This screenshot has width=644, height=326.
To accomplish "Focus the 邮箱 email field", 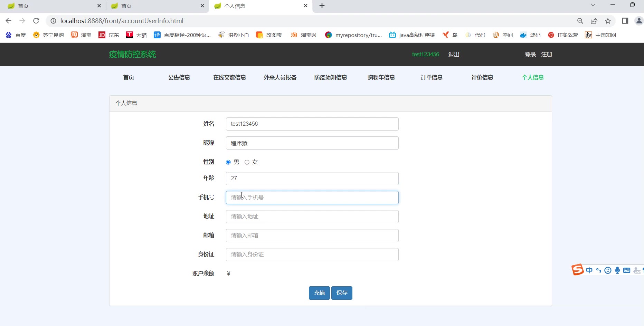I will click(312, 236).
